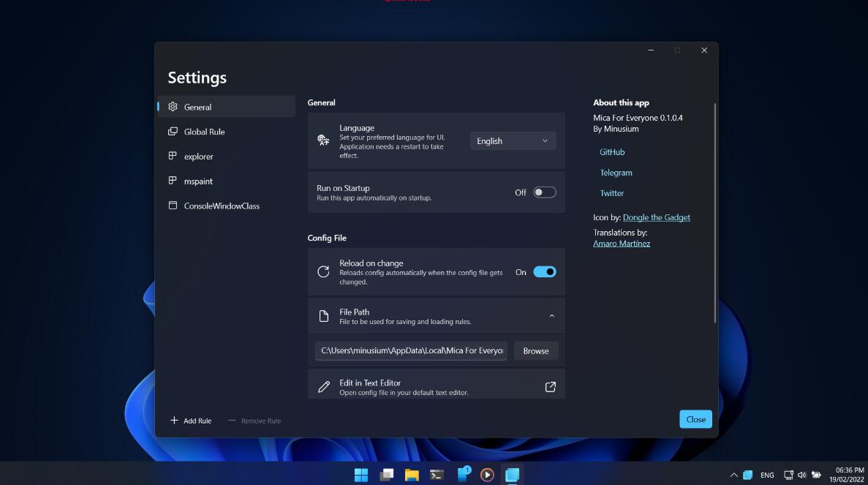This screenshot has height=485, width=868.
Task: Collapse the File Path section
Action: (x=552, y=316)
